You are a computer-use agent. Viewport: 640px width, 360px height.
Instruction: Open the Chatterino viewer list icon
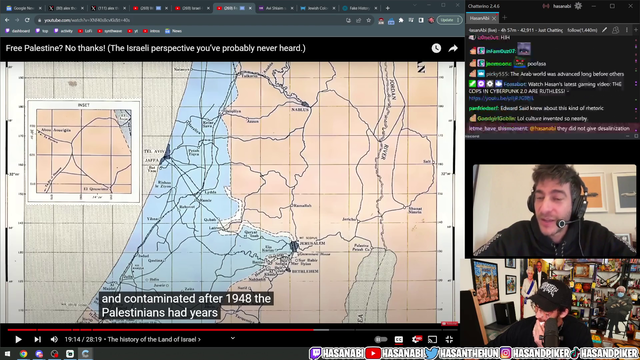pyautogui.click(x=616, y=30)
